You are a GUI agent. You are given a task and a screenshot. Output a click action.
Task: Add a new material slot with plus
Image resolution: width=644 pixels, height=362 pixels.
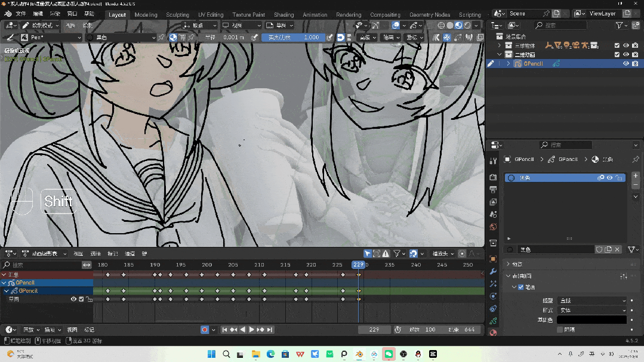click(635, 177)
